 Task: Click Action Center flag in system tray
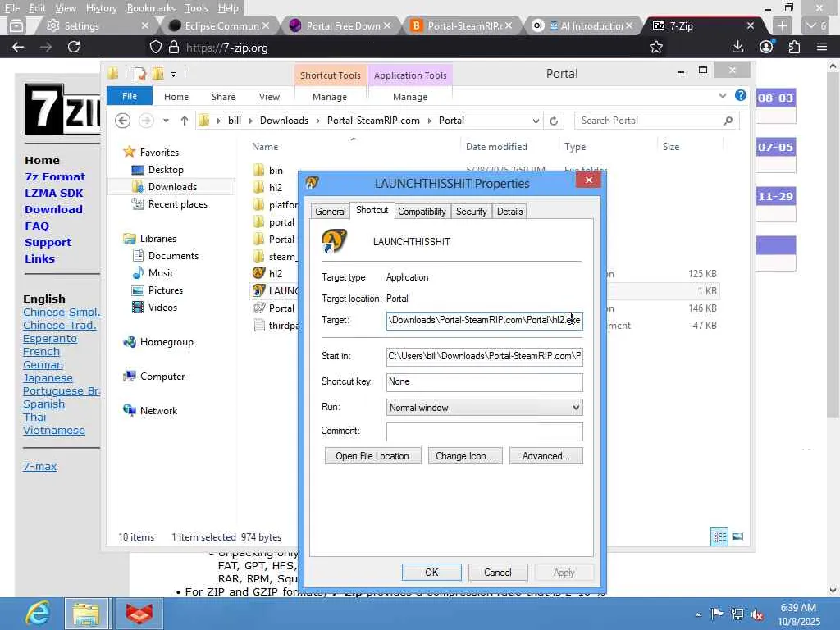pos(716,614)
